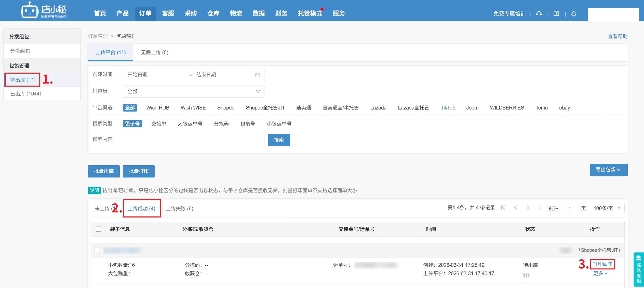Switch to the 上传失败 (6) tab
Screen dimensions: 644x288
(x=180, y=209)
